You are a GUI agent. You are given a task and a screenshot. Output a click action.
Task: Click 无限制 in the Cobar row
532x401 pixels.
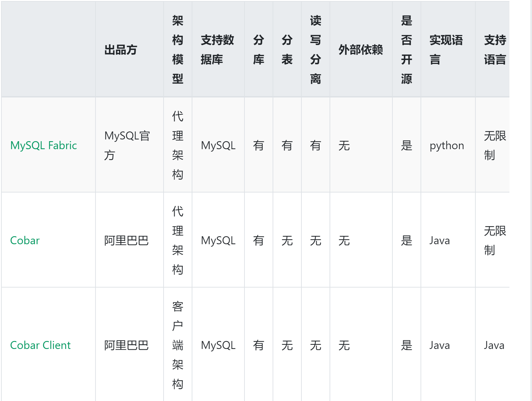(495, 240)
